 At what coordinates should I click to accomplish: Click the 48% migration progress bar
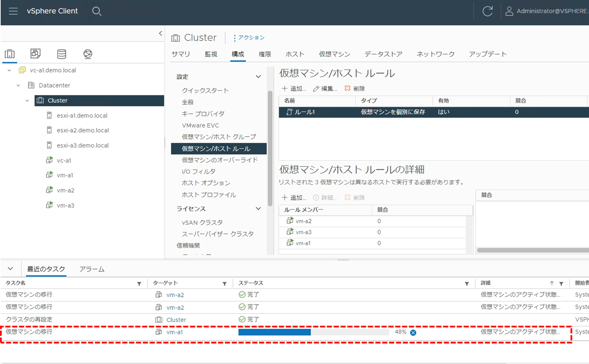click(x=313, y=332)
